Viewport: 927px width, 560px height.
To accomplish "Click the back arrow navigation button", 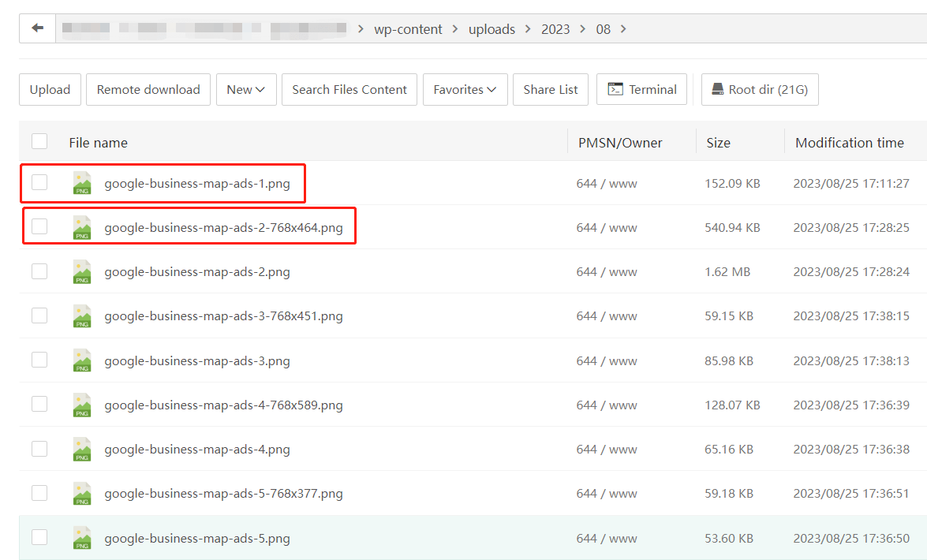I will click(37, 28).
